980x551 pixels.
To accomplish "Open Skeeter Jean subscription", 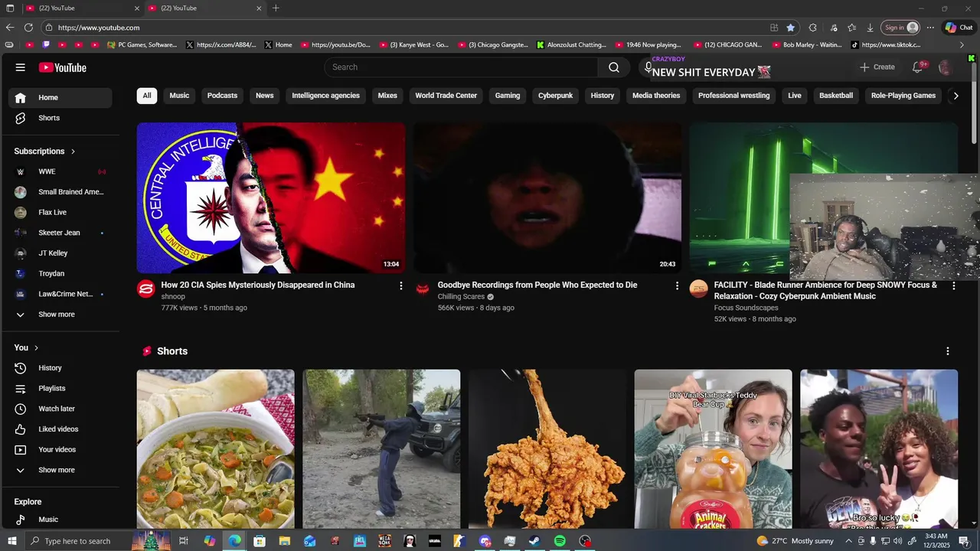I will click(60, 233).
